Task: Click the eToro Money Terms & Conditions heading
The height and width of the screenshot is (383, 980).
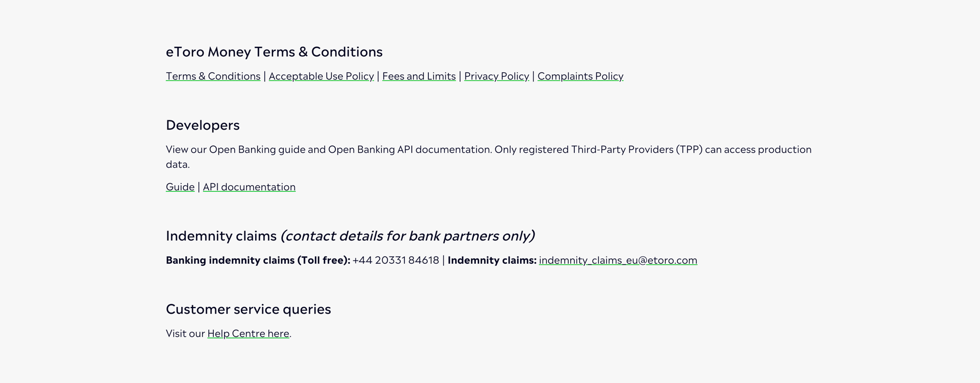Action: click(274, 52)
